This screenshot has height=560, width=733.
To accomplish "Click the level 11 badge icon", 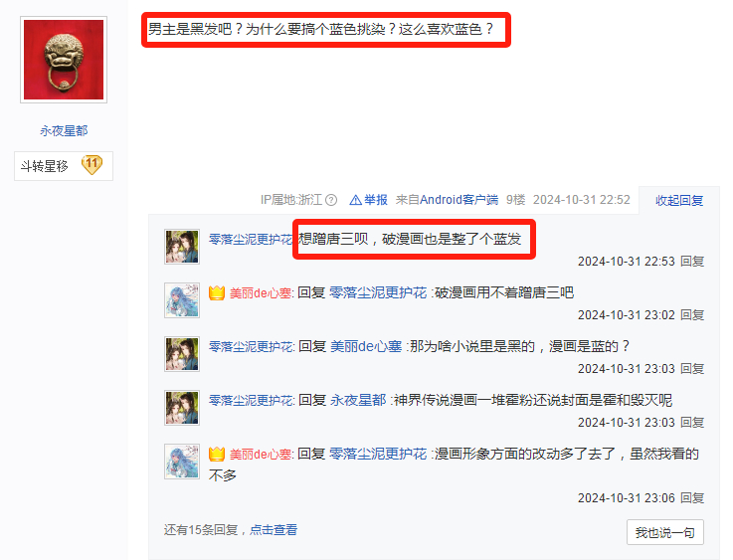I will 92,165.
